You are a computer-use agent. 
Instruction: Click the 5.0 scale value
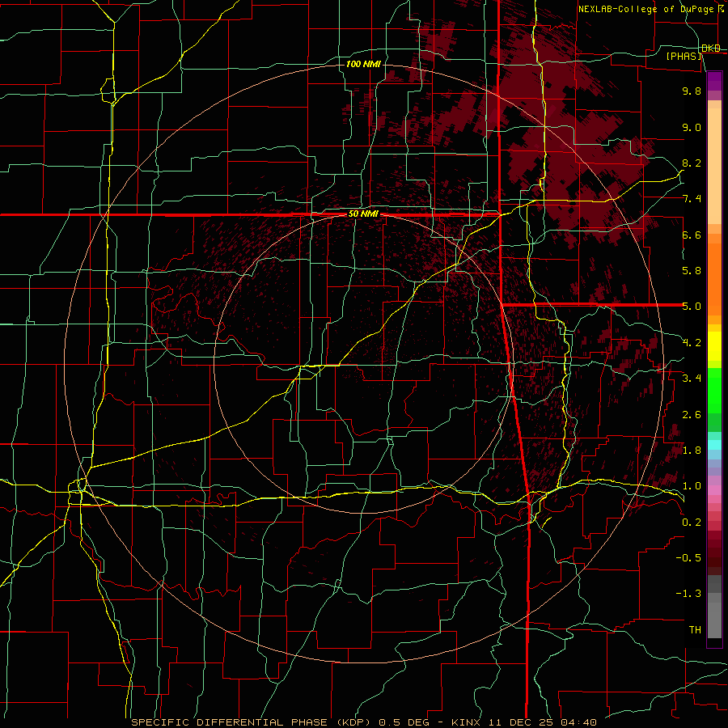pos(692,307)
